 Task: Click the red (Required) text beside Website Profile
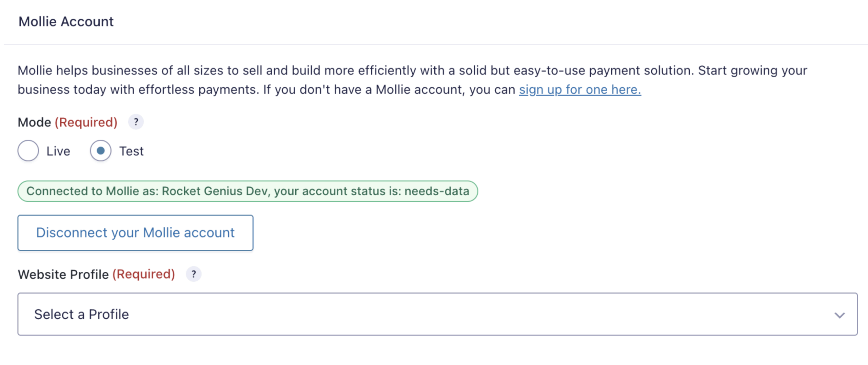coord(144,274)
